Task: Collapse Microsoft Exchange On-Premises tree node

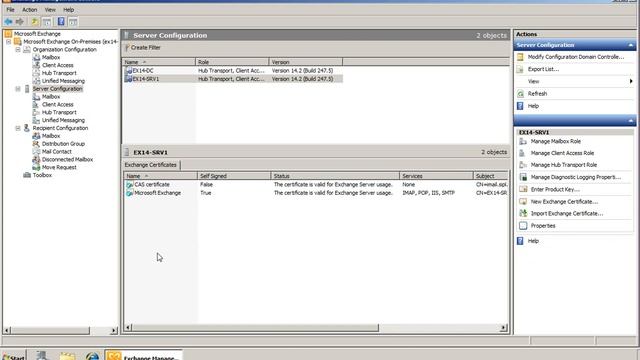Action: pyautogui.click(x=9, y=42)
